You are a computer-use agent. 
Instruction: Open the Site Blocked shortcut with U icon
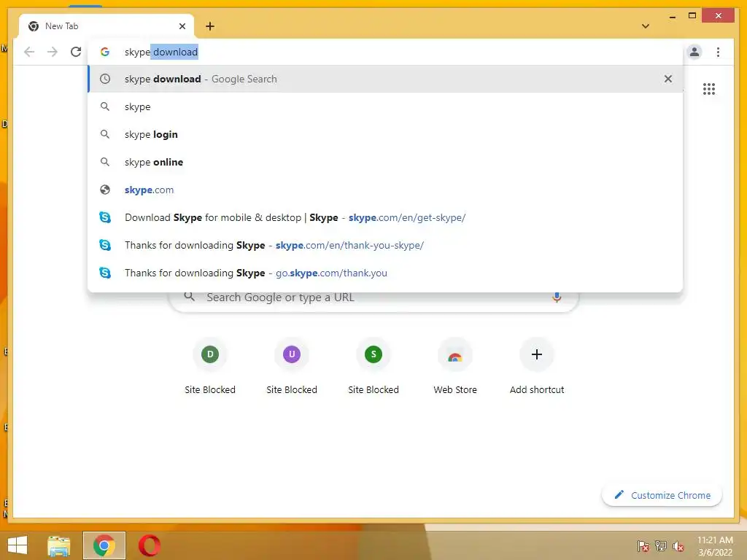point(292,366)
